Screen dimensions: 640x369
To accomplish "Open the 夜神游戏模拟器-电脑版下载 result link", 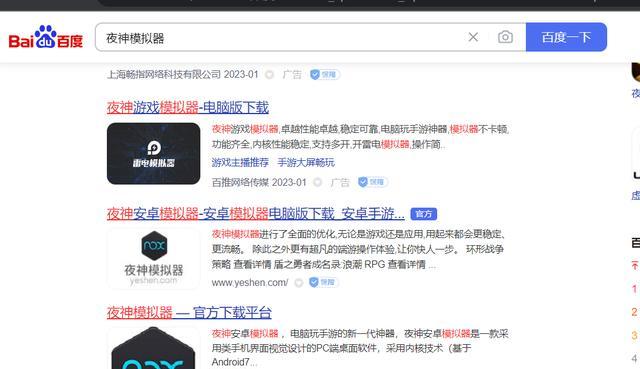I will click(188, 108).
